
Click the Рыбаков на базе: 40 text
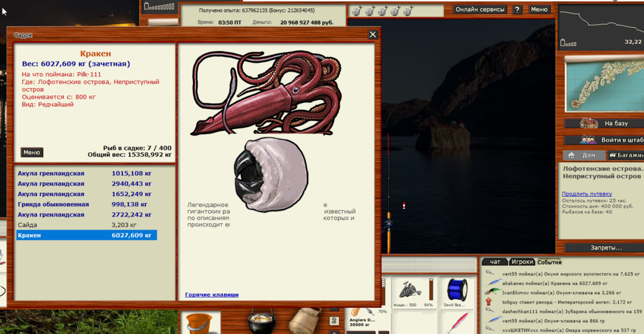click(587, 212)
